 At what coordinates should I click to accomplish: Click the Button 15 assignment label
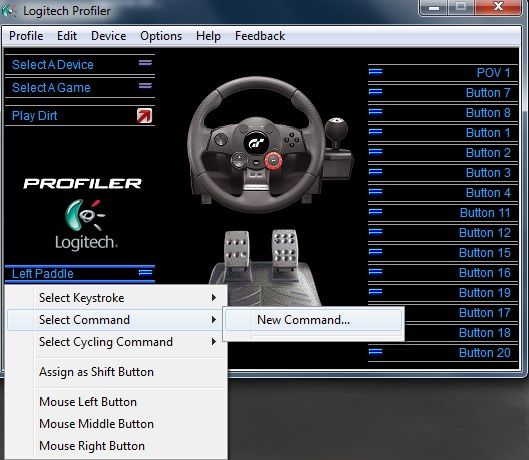(x=484, y=253)
